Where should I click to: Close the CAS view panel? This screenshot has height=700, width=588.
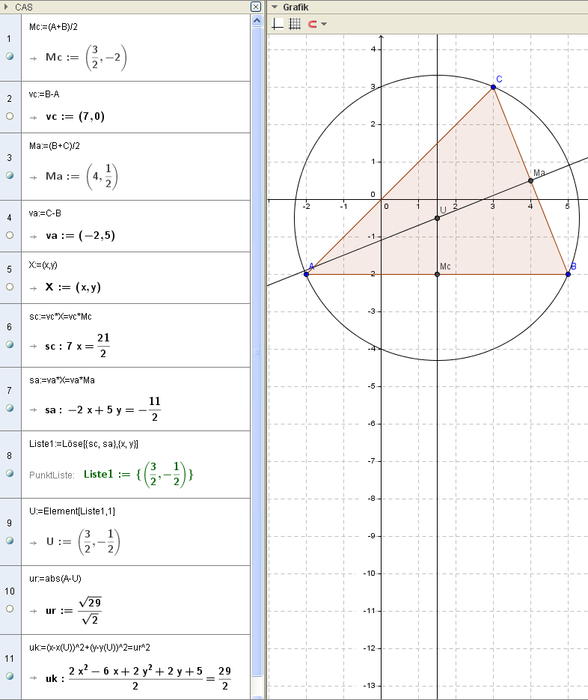click(x=255, y=7)
